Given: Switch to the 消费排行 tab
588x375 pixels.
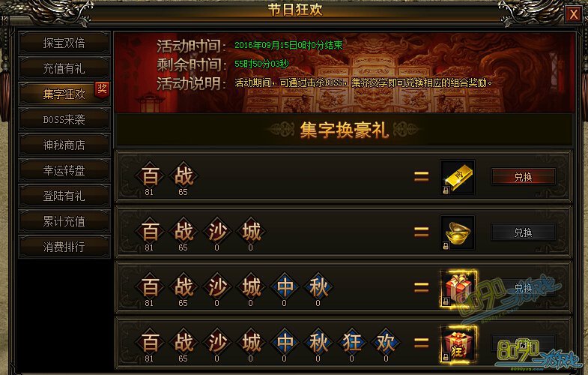Looking at the screenshot, I should tap(64, 247).
